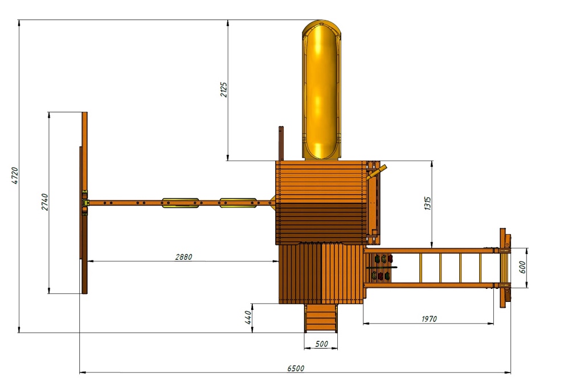This screenshot has width=564, height=392.
Task: Select the 6500 overall width dimension text
Action: (295, 369)
